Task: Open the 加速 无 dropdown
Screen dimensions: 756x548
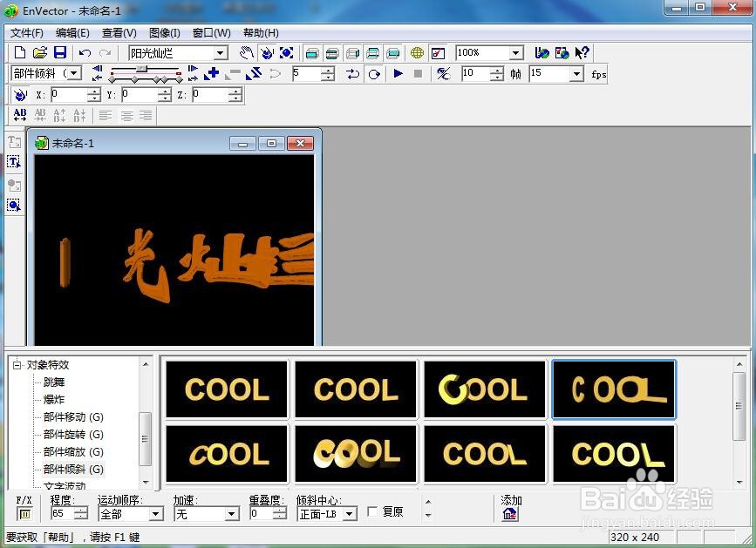Action: [x=231, y=514]
